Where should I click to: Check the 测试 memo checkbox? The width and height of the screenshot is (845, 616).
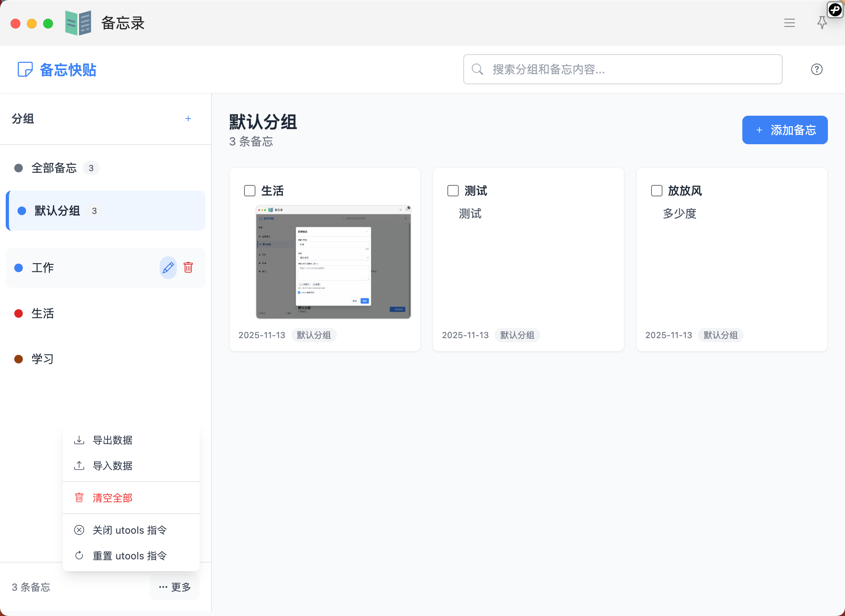[x=453, y=191]
